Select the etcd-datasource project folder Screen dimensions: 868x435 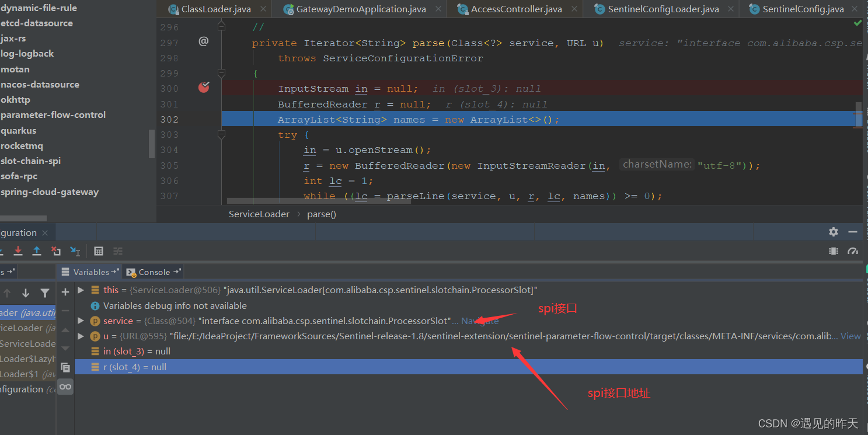tap(37, 23)
